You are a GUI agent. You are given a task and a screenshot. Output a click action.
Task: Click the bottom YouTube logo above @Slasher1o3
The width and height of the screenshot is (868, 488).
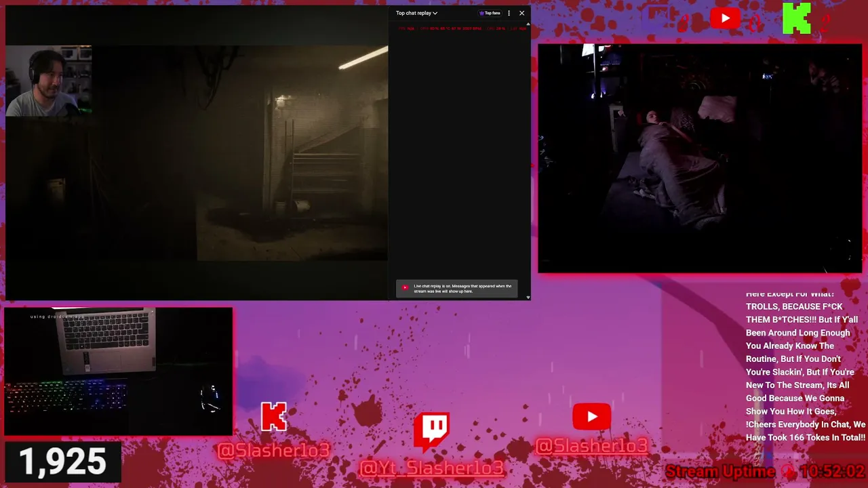pyautogui.click(x=591, y=417)
